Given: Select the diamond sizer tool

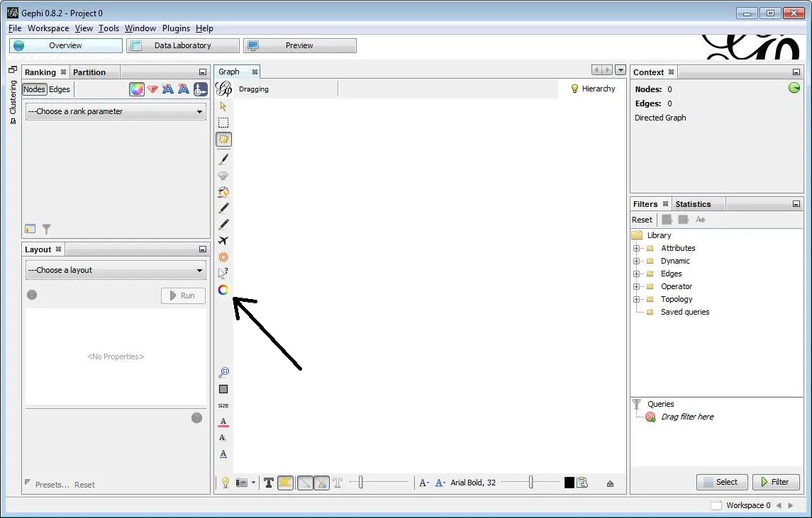Looking at the screenshot, I should pyautogui.click(x=223, y=176).
